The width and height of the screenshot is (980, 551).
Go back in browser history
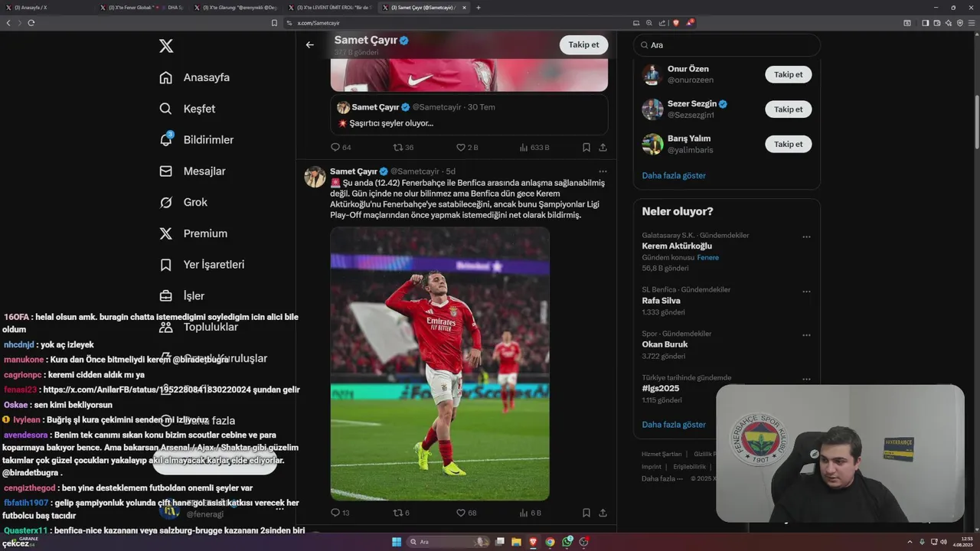tap(8, 23)
